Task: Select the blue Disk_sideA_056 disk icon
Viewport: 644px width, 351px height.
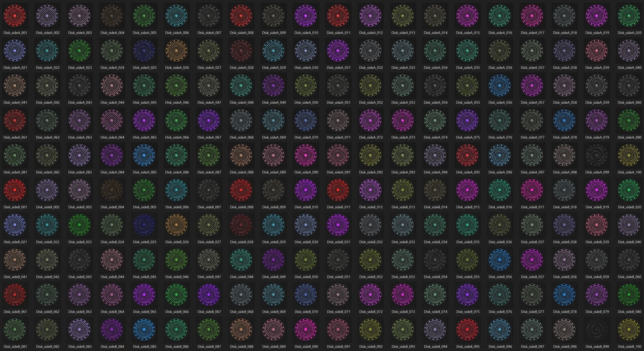Action: point(499,86)
